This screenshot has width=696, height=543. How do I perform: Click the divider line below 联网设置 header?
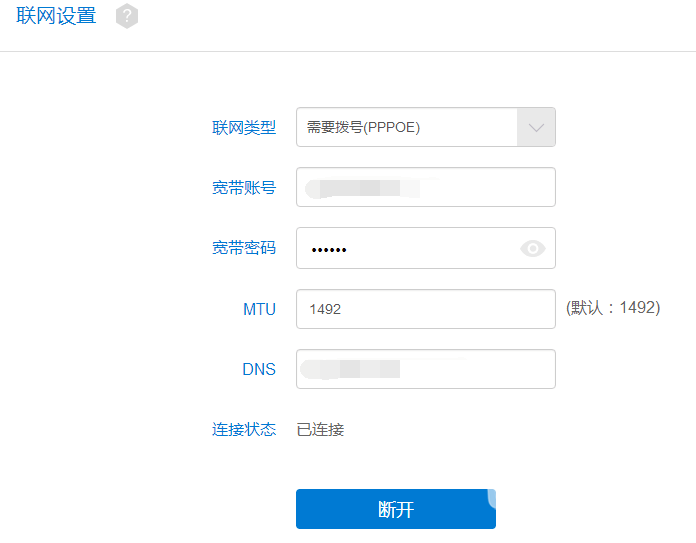pos(348,51)
